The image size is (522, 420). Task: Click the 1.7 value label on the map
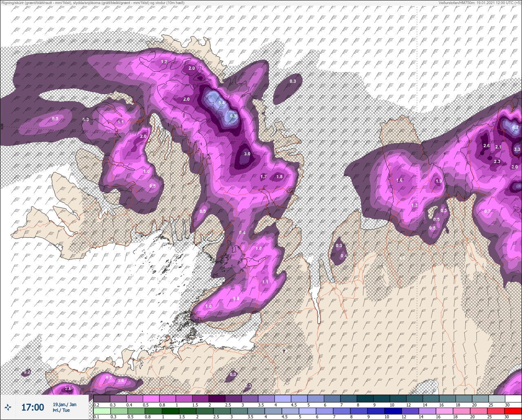pyautogui.click(x=263, y=177)
